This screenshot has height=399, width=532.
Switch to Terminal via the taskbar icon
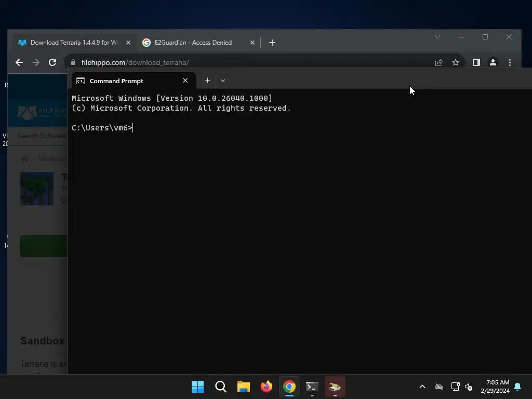coord(312,387)
